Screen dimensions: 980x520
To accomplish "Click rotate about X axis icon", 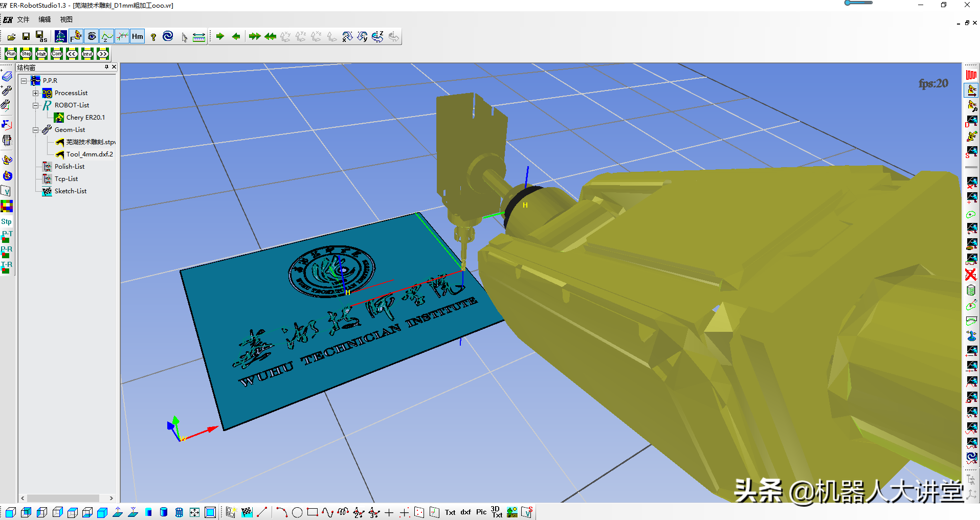I will coord(347,36).
